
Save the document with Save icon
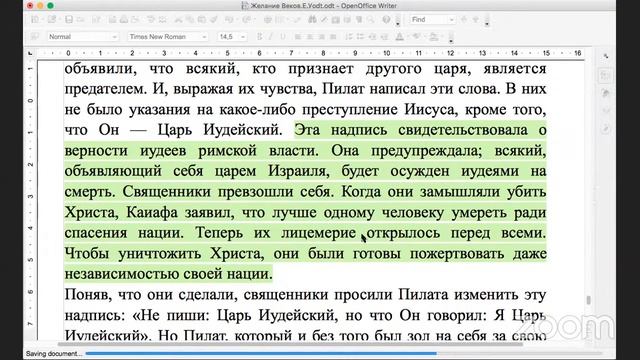[x=69, y=20]
